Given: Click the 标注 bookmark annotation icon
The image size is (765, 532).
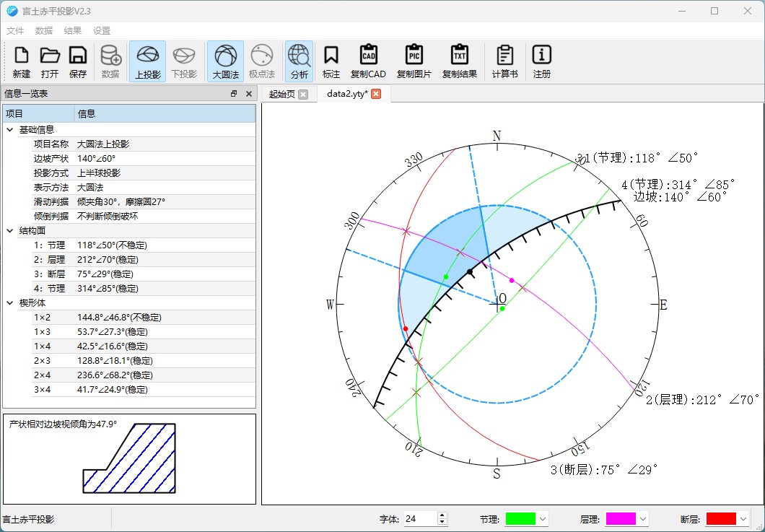Looking at the screenshot, I should coord(331,61).
